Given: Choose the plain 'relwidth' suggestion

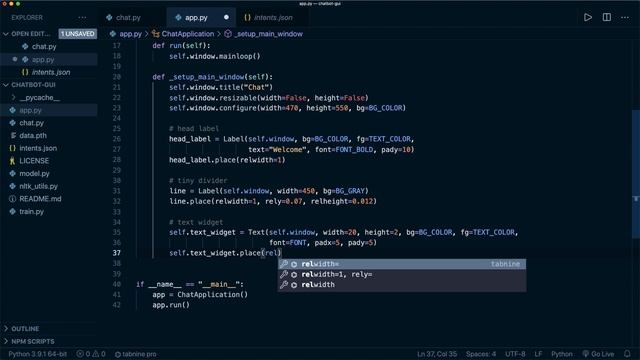Looking at the screenshot, I should pyautogui.click(x=402, y=285).
